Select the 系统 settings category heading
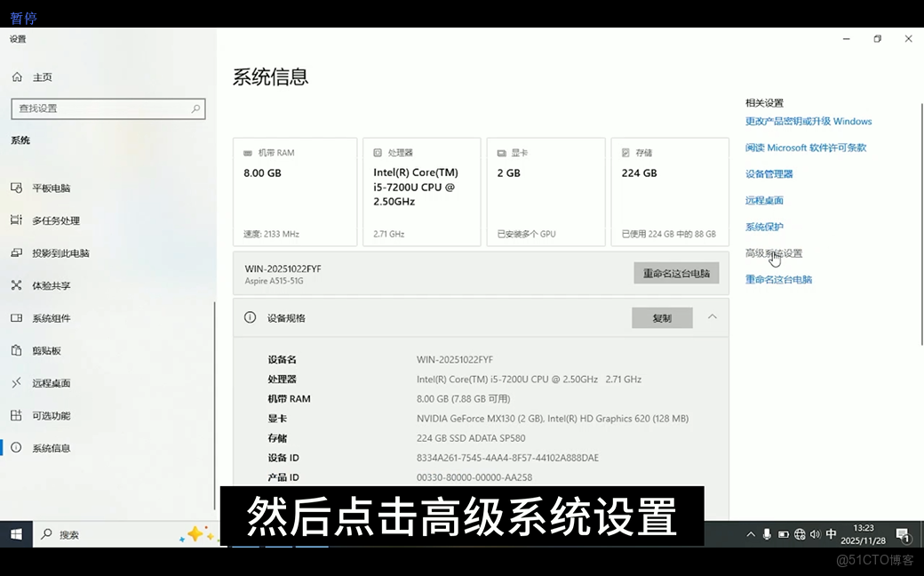This screenshot has width=924, height=576. pos(20,140)
